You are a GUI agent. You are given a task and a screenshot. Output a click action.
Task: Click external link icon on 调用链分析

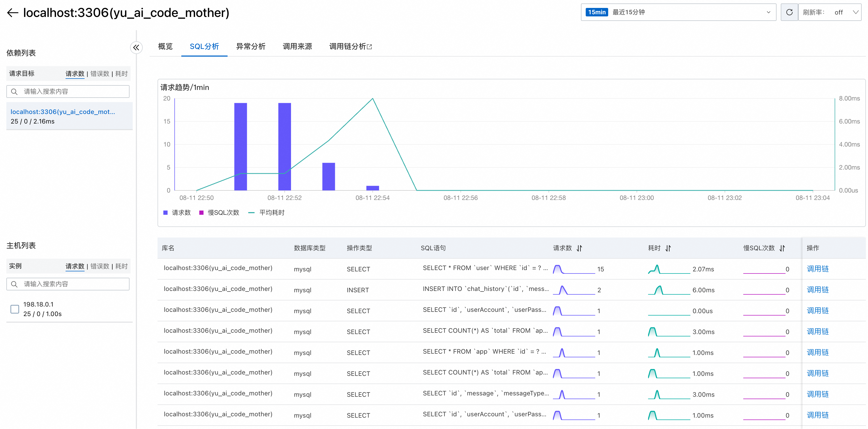pyautogui.click(x=370, y=47)
